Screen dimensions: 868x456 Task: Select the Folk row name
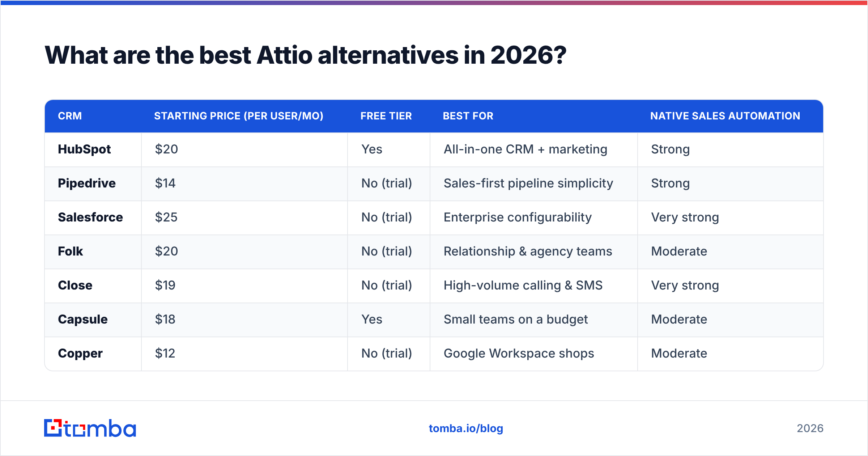pos(71,251)
